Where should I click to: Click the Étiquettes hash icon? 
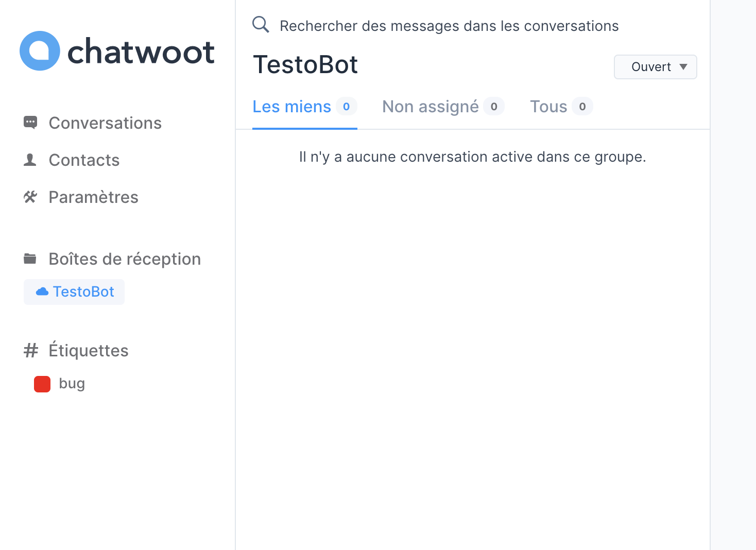(x=31, y=351)
